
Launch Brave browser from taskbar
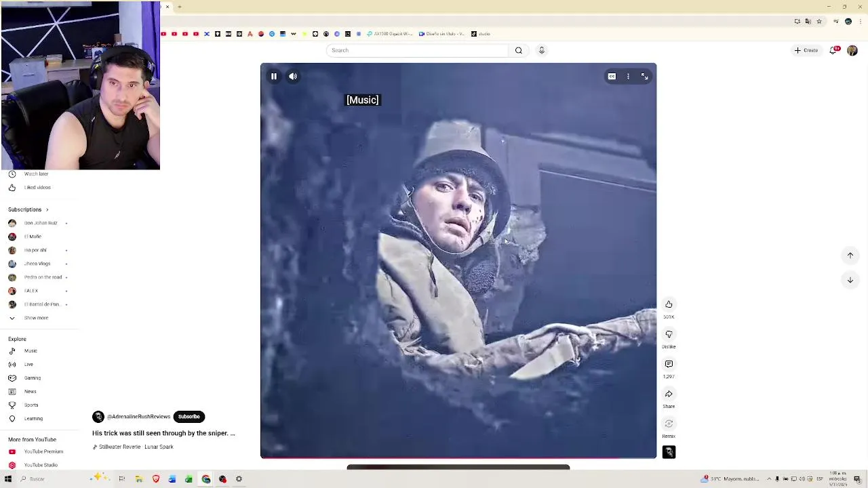(156, 479)
